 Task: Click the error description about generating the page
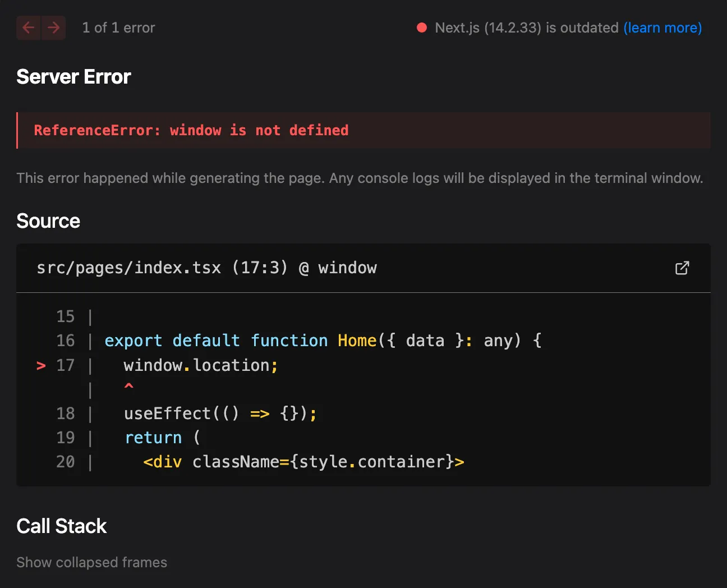pos(360,178)
